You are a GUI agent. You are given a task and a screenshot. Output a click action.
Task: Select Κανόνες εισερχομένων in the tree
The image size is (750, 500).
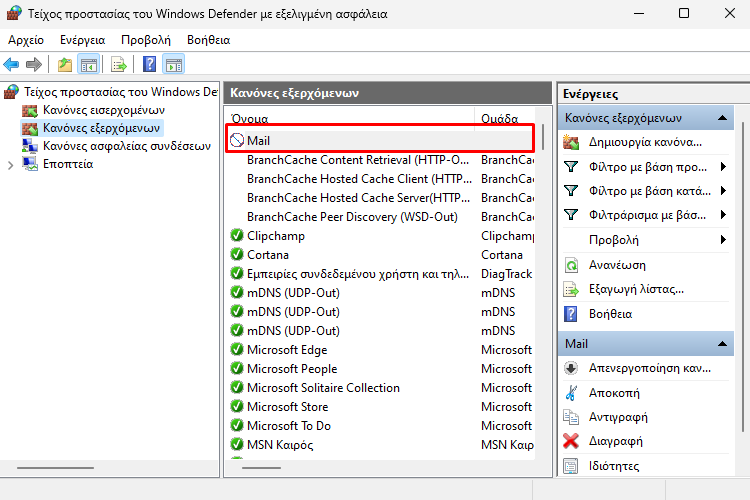[104, 110]
